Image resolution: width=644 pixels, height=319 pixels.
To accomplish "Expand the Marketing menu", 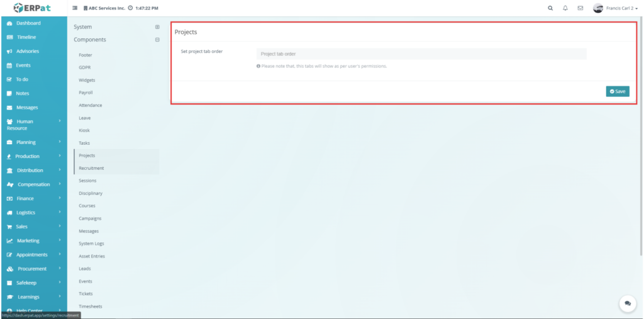I will [x=33, y=240].
